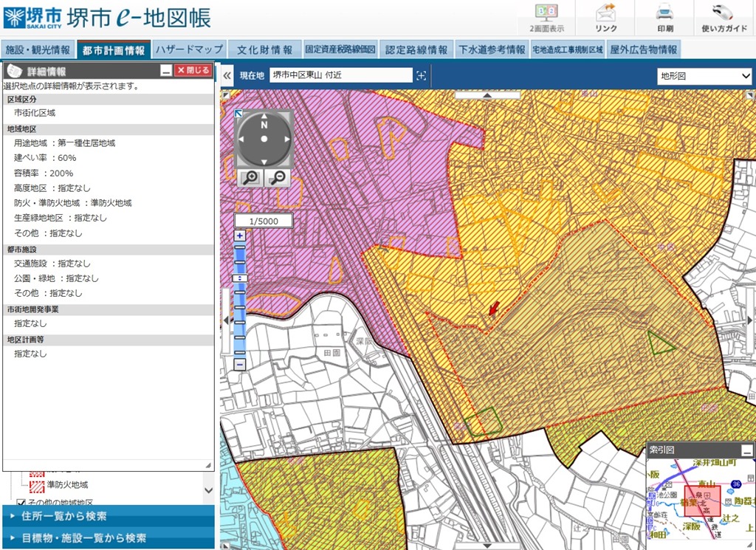
Task: Pan map west with compass left arrow
Action: pyautogui.click(x=241, y=140)
